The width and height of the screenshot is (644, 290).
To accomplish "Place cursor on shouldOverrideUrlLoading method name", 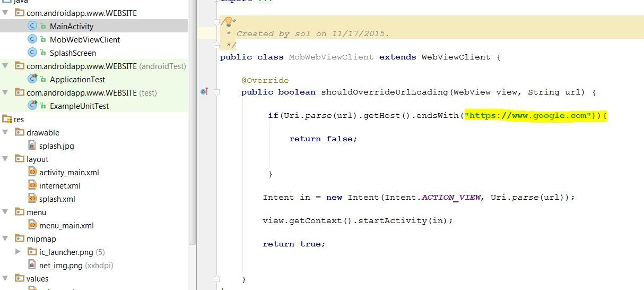I will coord(385,92).
